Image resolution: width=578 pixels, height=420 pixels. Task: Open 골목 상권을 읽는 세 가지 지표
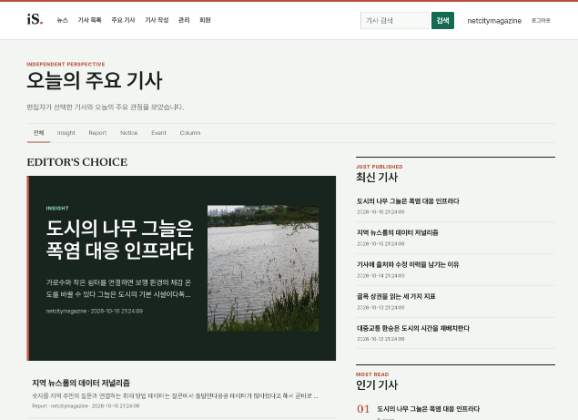pyautogui.click(x=396, y=296)
